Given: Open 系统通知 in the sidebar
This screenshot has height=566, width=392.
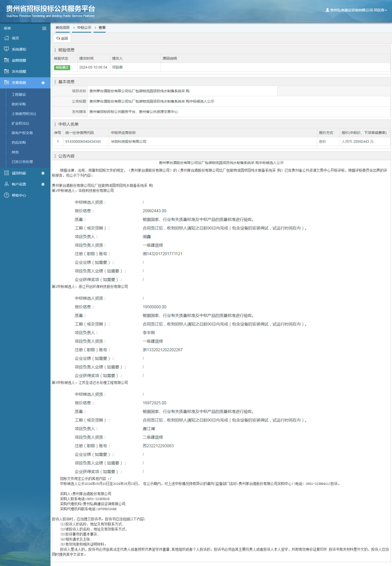Looking at the screenshot, I should (x=19, y=49).
